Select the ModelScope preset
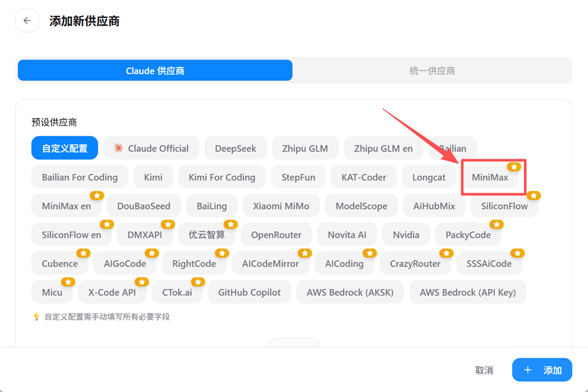Image resolution: width=588 pixels, height=392 pixels. click(x=361, y=206)
